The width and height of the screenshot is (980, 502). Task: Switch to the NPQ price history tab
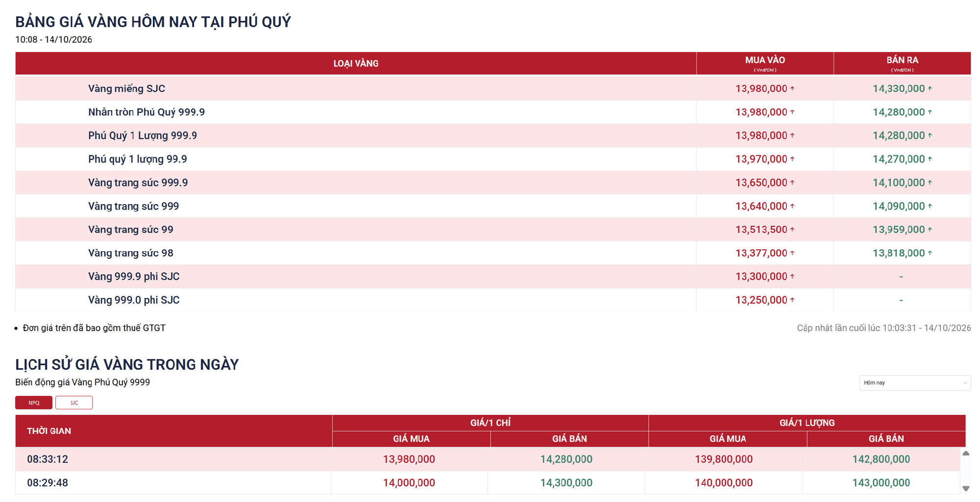point(34,403)
